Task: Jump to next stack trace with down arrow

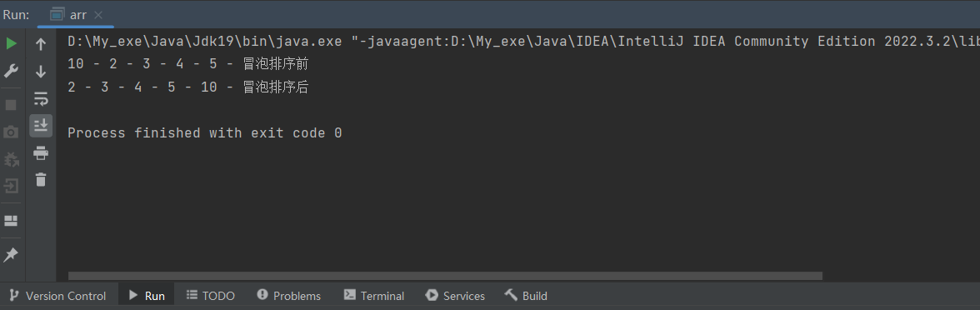Action: 41,72
